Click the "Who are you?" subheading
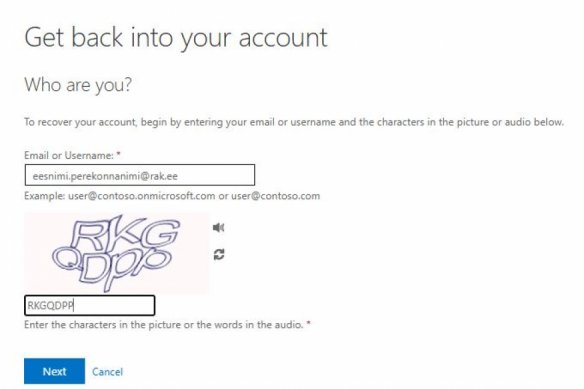 coord(78,85)
